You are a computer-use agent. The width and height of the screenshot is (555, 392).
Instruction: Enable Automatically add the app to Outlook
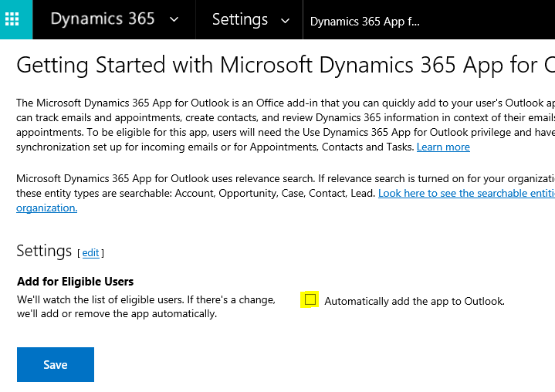coord(310,299)
